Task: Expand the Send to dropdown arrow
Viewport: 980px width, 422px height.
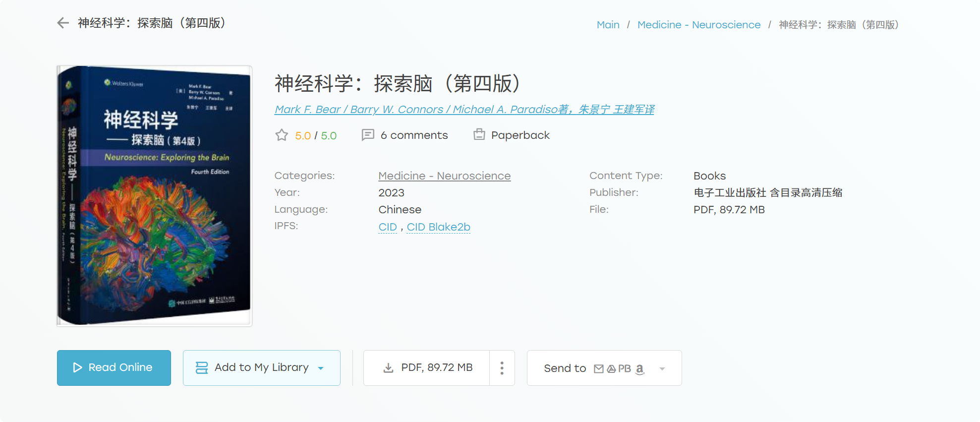Action: pos(662,368)
